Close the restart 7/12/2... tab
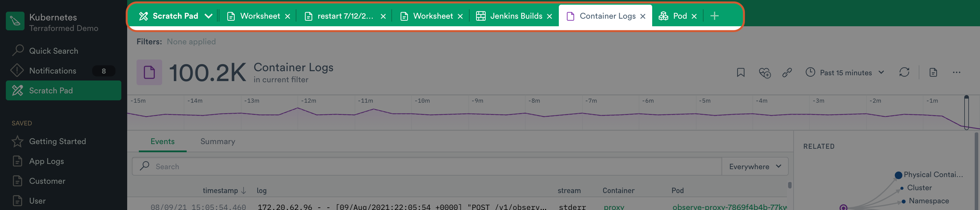 (383, 16)
